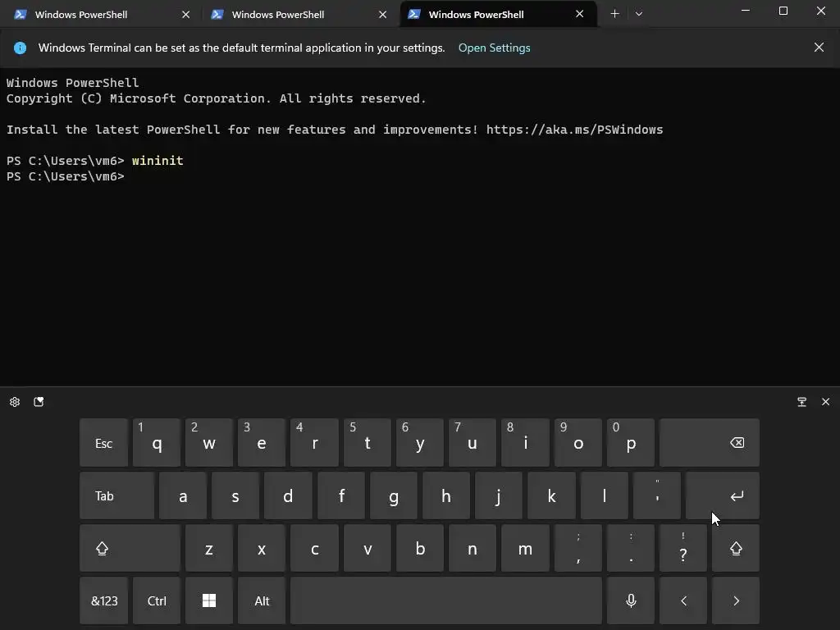Tap the v key
The width and height of the screenshot is (840, 630).
tap(367, 548)
